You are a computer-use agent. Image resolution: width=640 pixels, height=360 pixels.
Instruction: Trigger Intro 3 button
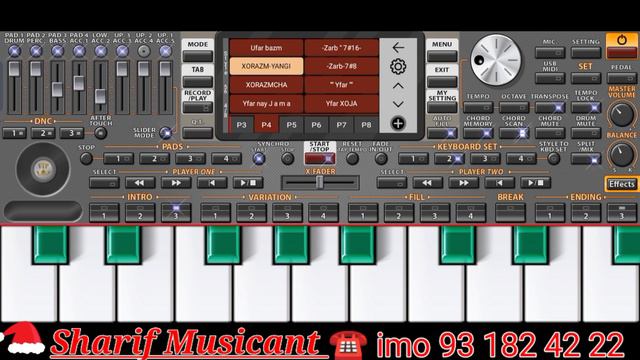pyautogui.click(x=176, y=213)
